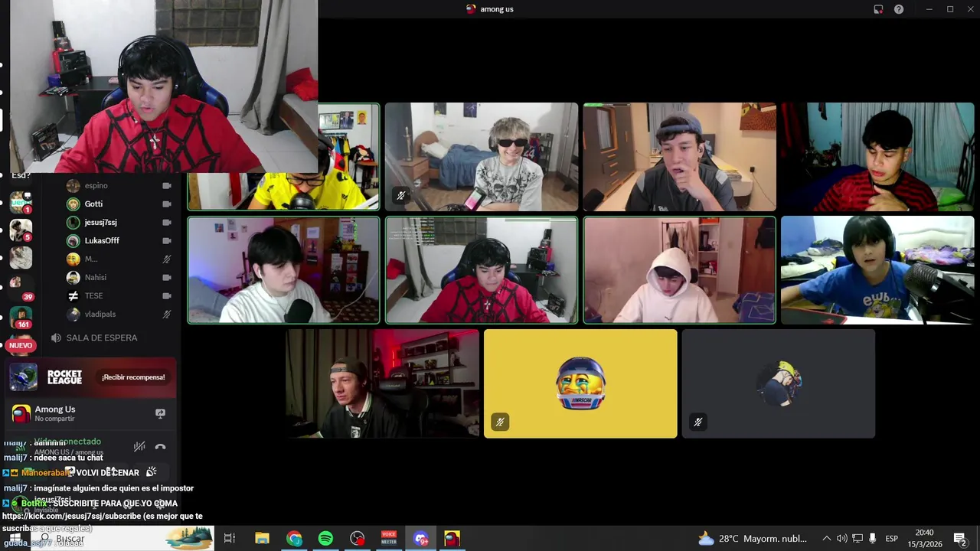Focus the backwards cap man's video tile

[382, 383]
